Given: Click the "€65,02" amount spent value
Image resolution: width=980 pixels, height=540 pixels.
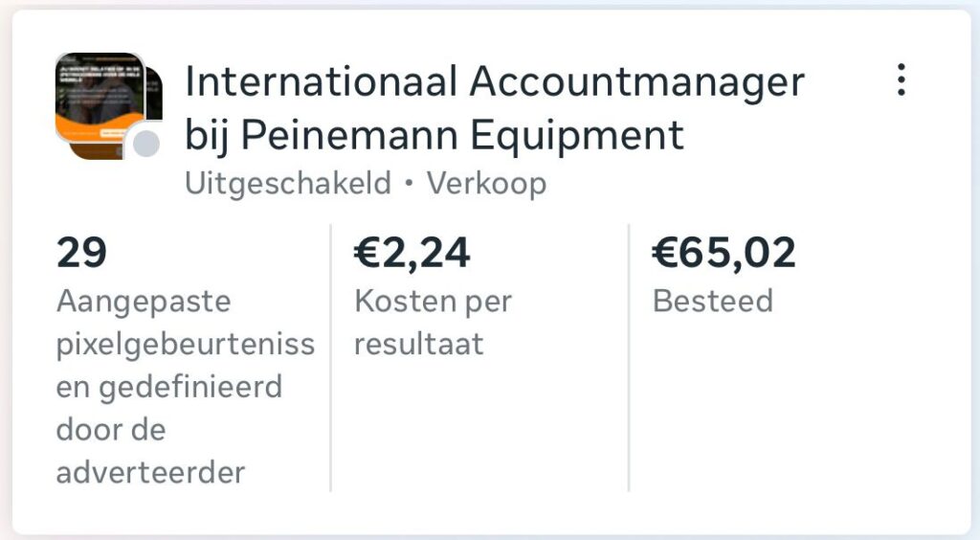Looking at the screenshot, I should (x=724, y=254).
